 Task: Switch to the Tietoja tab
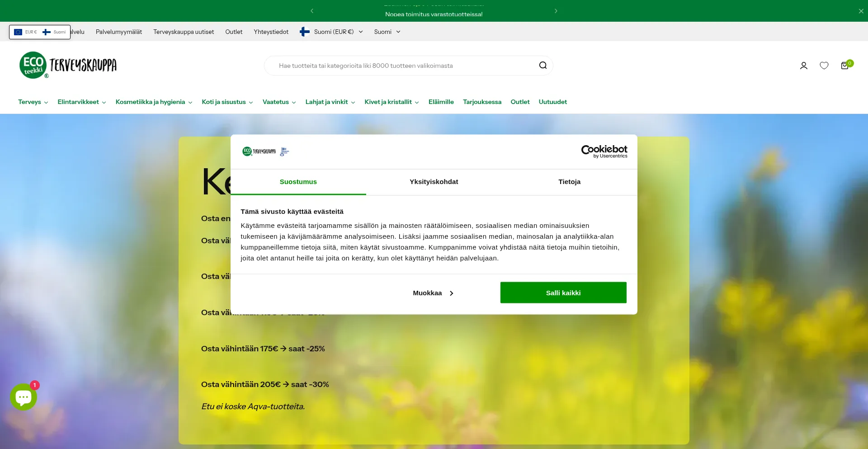click(x=569, y=182)
